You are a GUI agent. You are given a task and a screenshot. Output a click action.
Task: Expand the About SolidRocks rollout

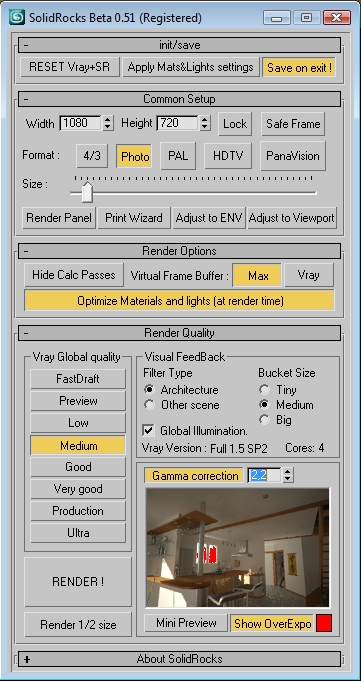(x=179, y=659)
